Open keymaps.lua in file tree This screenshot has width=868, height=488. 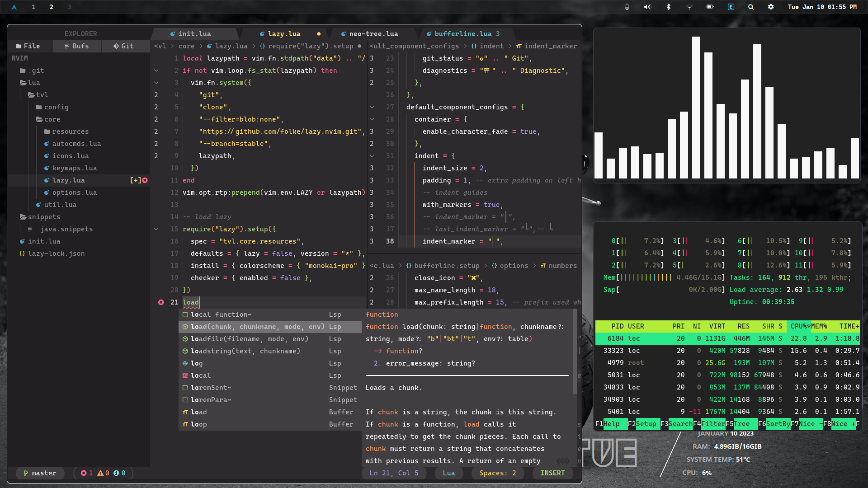(70, 168)
